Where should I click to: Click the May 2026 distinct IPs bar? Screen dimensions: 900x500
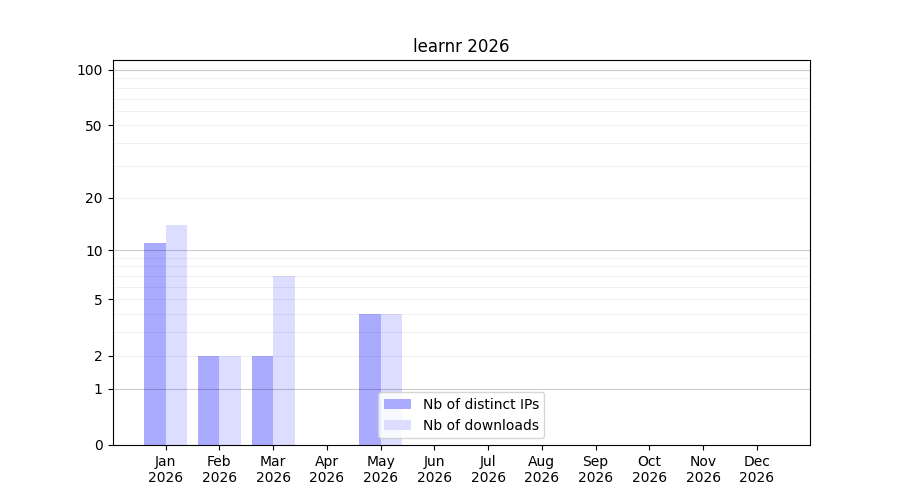coord(370,379)
